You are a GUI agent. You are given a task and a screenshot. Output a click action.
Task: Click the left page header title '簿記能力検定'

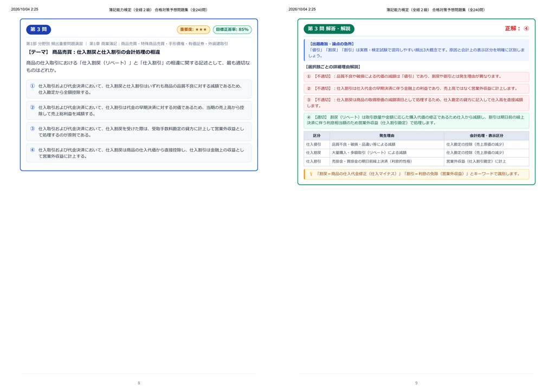coord(158,10)
